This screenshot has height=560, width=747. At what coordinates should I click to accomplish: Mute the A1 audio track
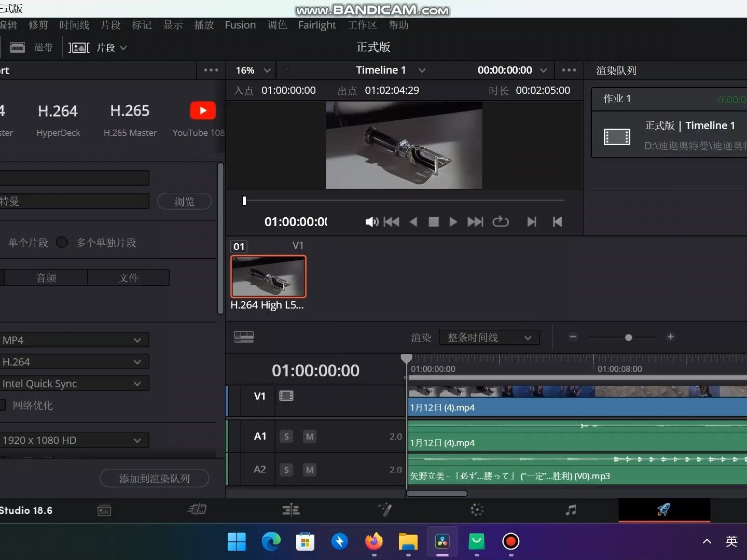(x=309, y=436)
